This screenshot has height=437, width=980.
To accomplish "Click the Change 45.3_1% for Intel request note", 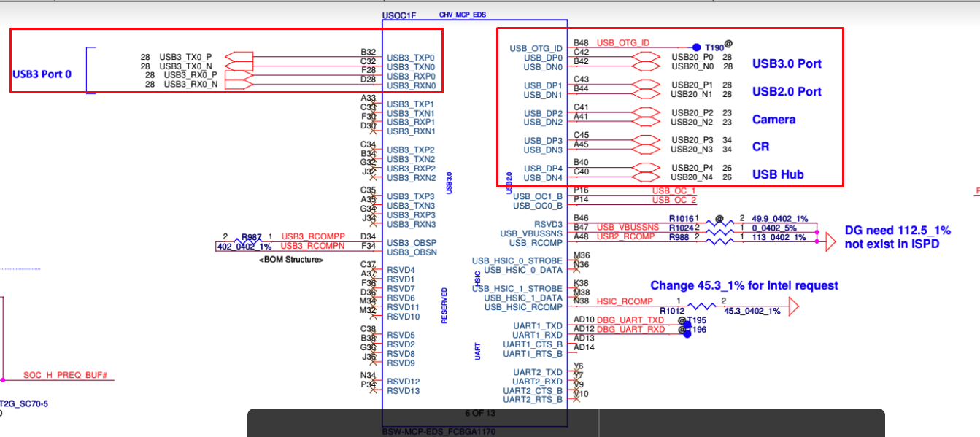I will (x=744, y=285).
